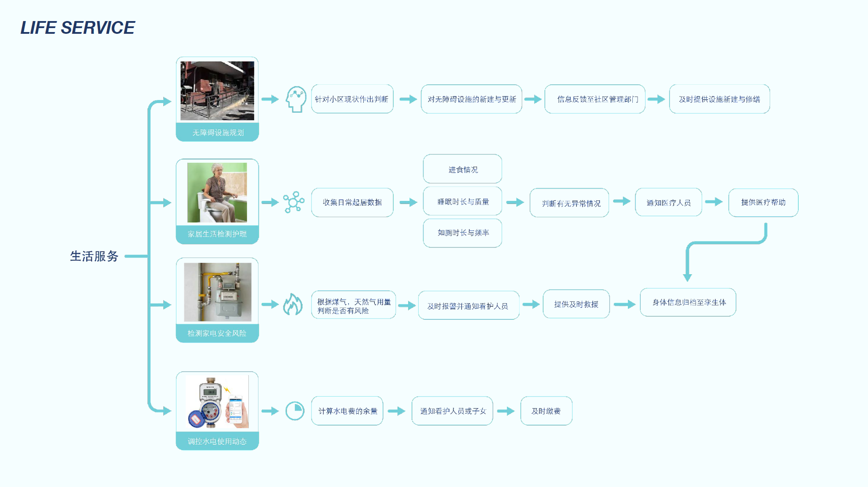868x487 pixels.
Task: Select the 睡眠时长与质量 box
Action: pyautogui.click(x=463, y=201)
